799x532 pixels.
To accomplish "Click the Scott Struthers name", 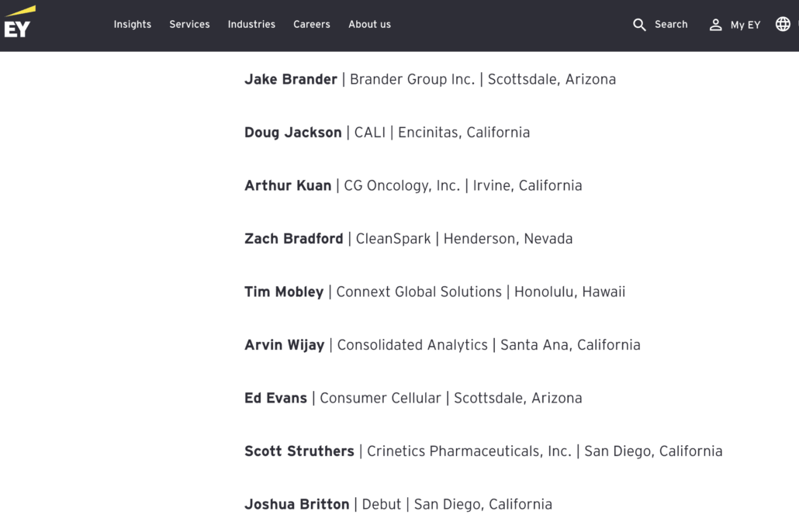I will click(x=299, y=451).
